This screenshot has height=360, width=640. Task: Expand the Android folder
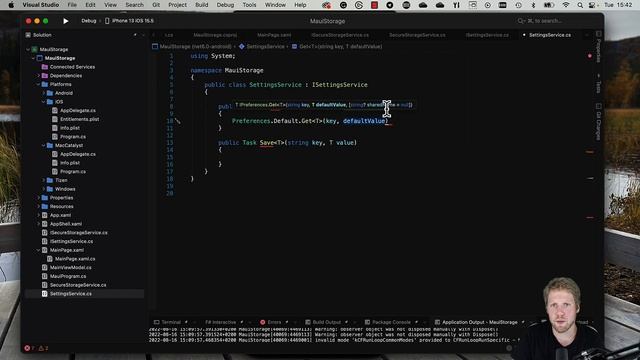44,93
